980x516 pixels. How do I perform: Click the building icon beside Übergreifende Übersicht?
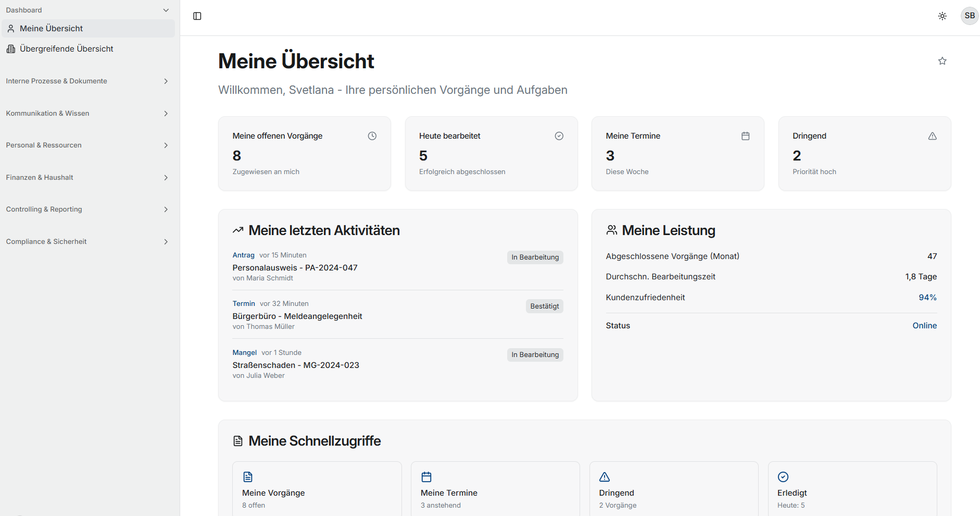click(x=11, y=49)
